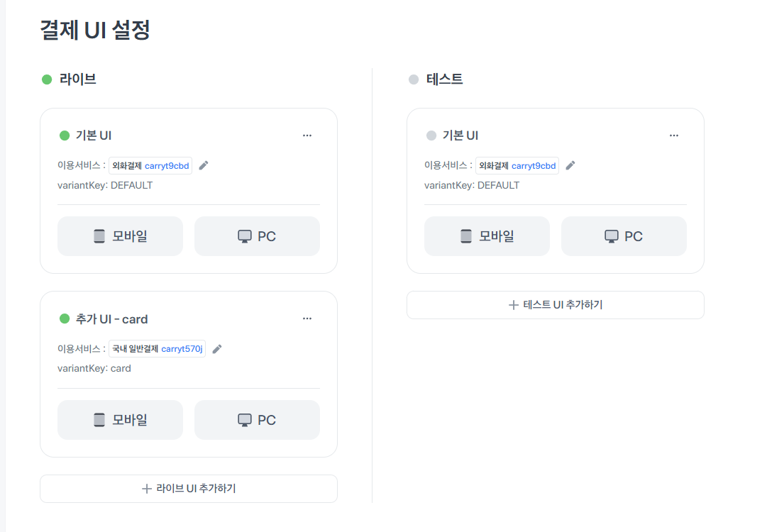767x532 pixels.
Task: Click the pencil edit icon in live 기본 UI card
Action: pyautogui.click(x=204, y=165)
